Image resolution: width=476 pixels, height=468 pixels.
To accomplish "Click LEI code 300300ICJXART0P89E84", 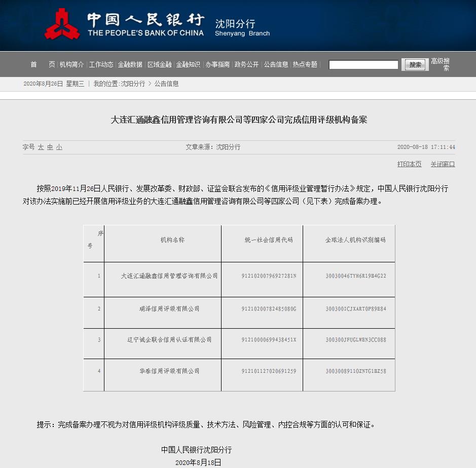I will [x=356, y=309].
